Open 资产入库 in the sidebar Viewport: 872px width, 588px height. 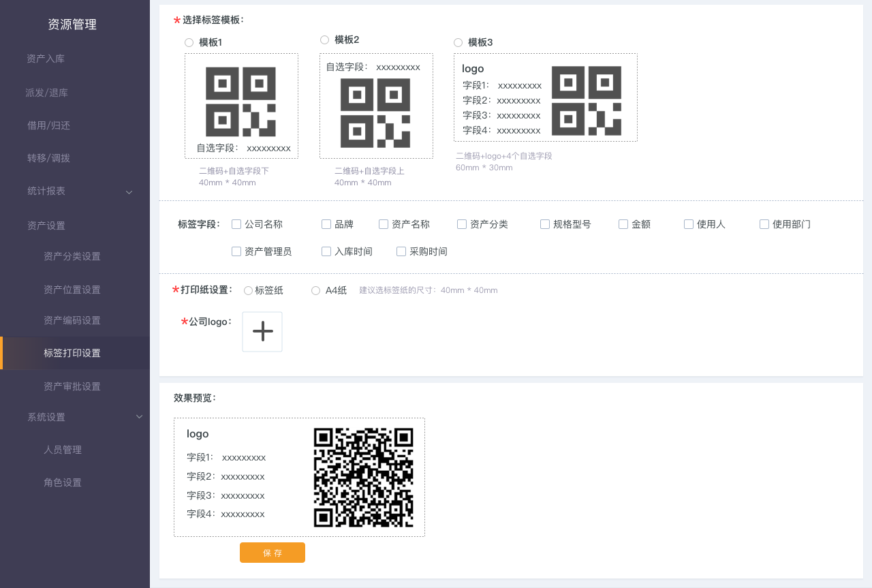[x=46, y=59]
